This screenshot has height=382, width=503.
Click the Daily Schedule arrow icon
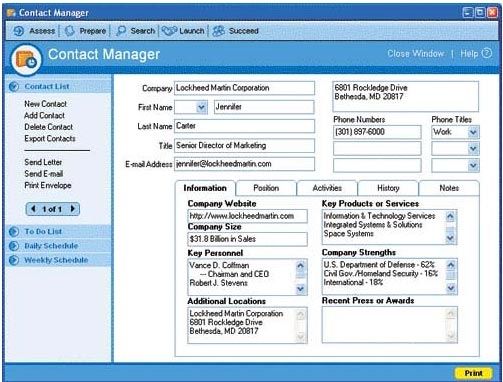pos(14,246)
